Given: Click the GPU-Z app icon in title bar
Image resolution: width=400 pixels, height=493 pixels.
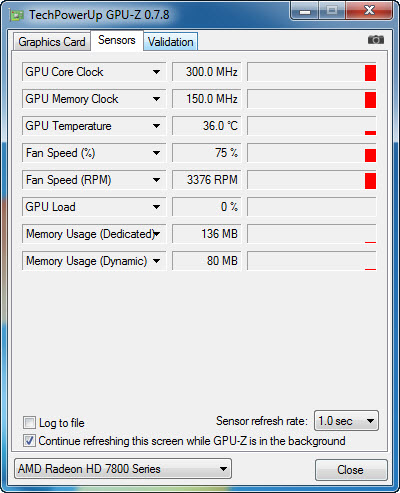Looking at the screenshot, I should [x=17, y=15].
